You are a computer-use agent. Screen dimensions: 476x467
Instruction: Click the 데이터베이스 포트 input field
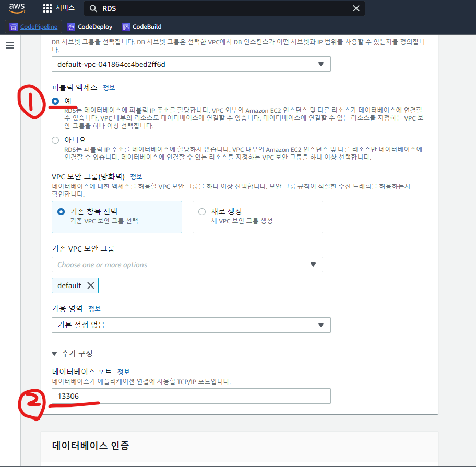[191, 396]
